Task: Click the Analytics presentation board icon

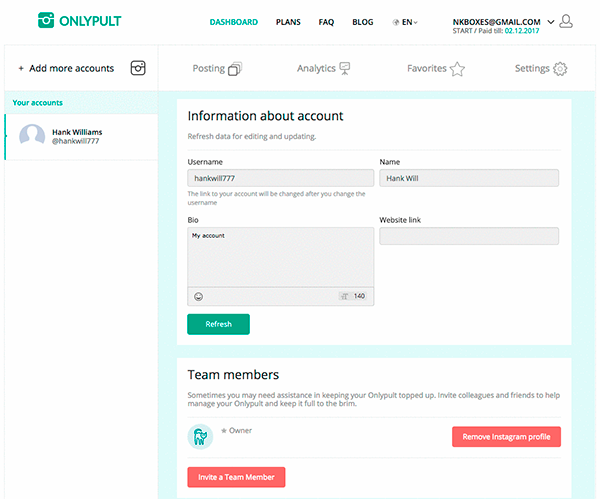Action: (x=345, y=68)
